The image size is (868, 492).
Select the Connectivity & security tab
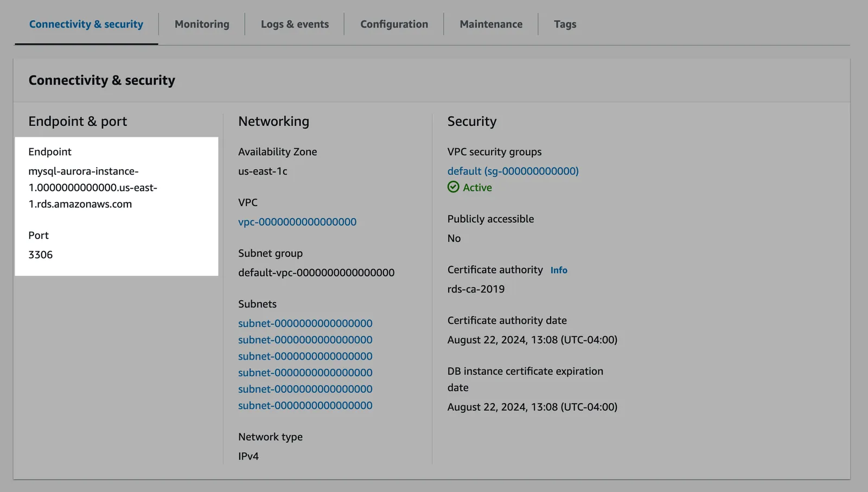(x=86, y=24)
